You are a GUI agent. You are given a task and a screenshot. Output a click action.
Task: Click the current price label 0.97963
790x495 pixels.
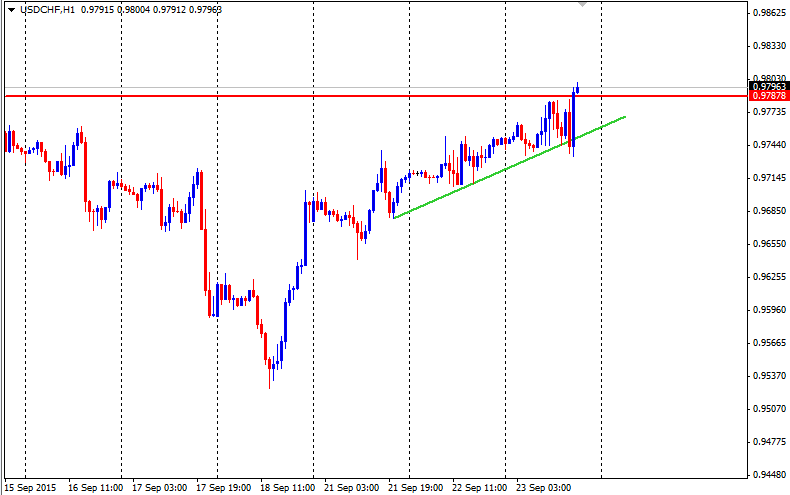tap(769, 87)
